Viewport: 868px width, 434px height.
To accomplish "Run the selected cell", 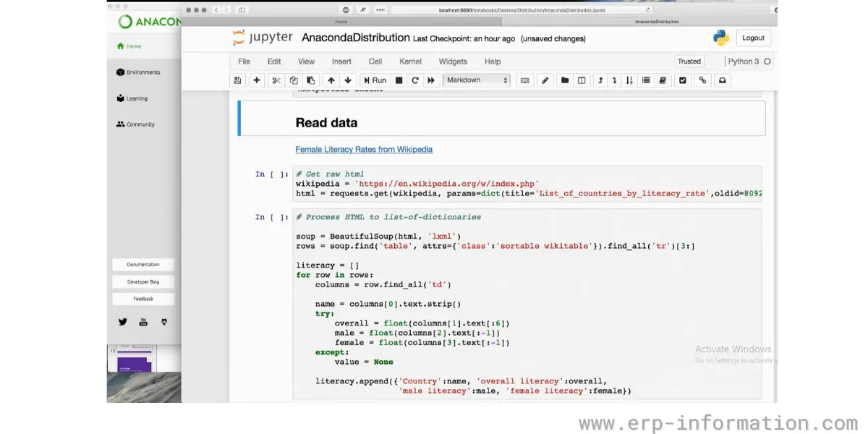I will [375, 80].
